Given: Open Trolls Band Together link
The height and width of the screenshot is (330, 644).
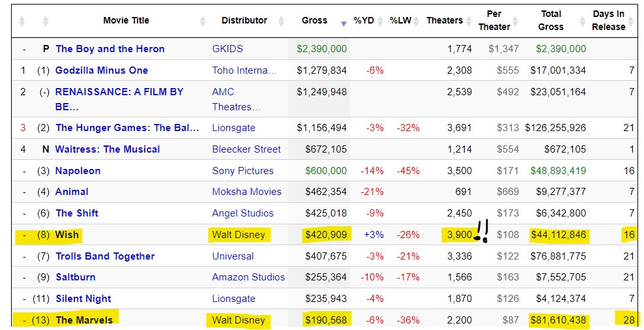Looking at the screenshot, I should click(105, 256).
